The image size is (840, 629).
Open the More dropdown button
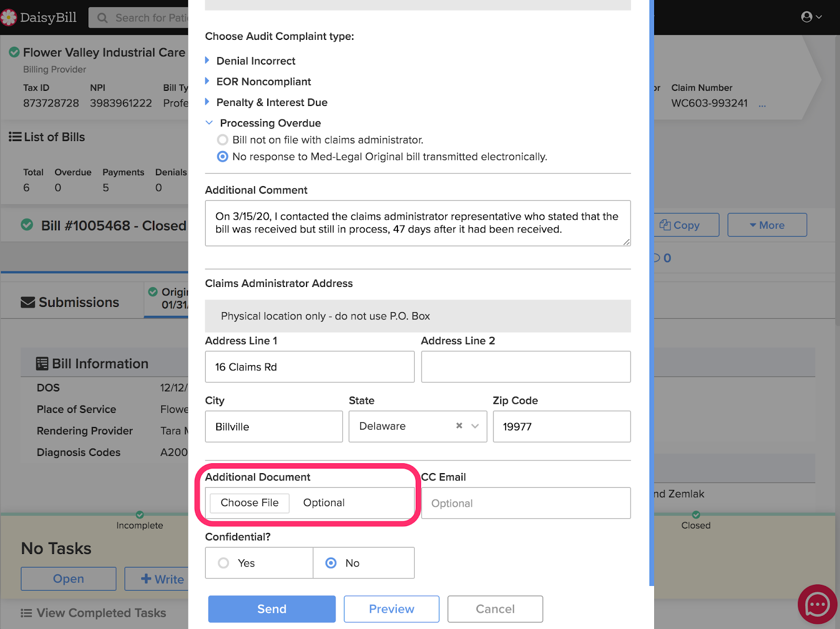(767, 225)
